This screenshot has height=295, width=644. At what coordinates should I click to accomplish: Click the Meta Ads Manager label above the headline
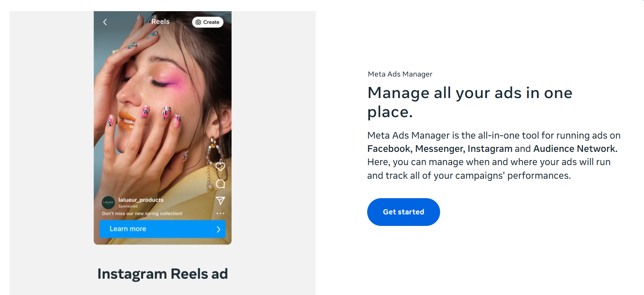pos(400,74)
